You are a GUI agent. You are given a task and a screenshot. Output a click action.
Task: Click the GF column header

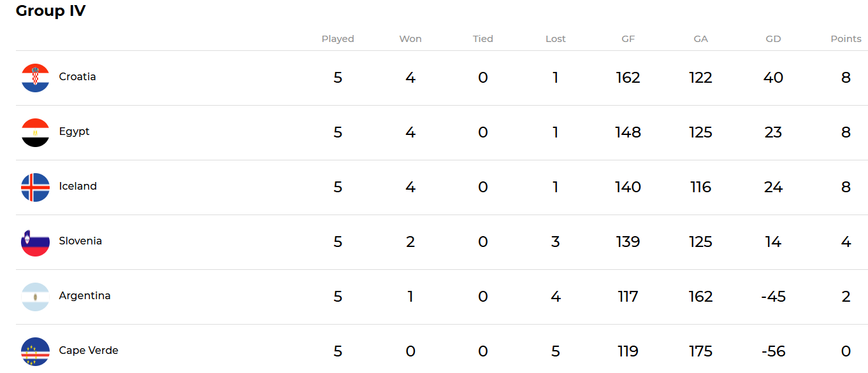pos(628,39)
